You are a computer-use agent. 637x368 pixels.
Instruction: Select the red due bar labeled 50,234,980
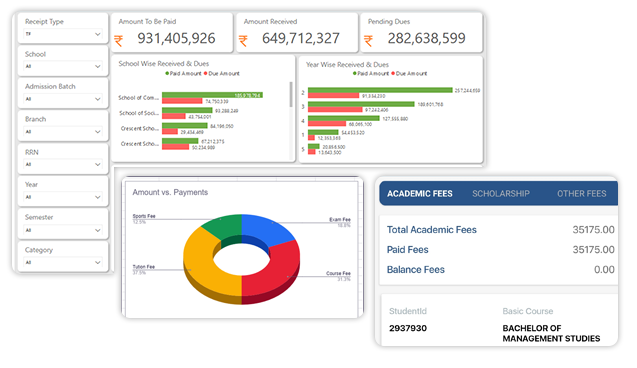point(176,147)
